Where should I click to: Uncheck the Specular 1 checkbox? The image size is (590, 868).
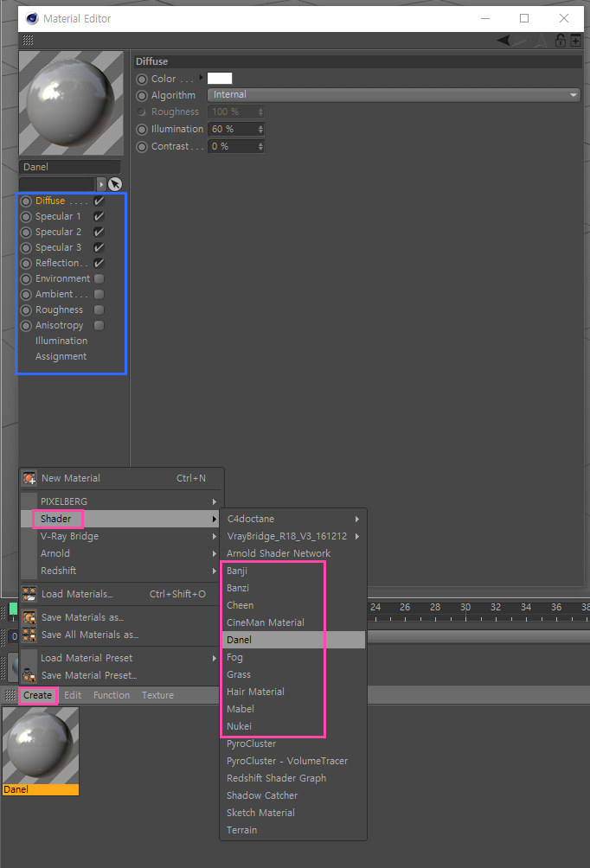tap(99, 216)
